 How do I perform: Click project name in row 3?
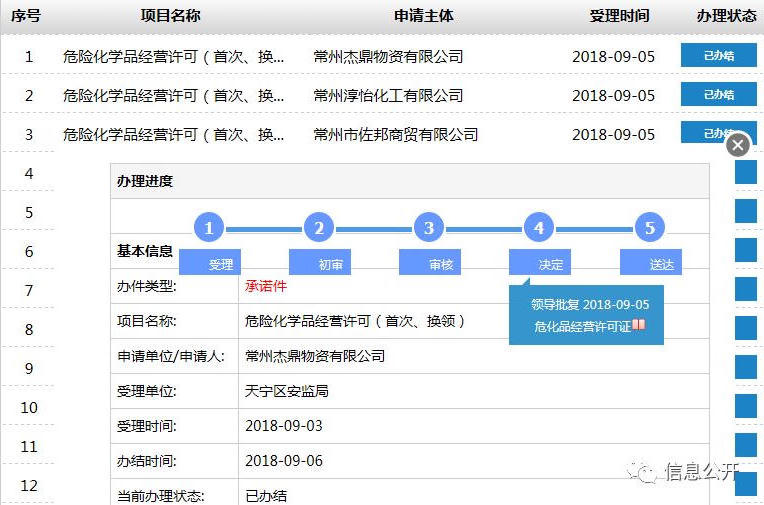173,135
